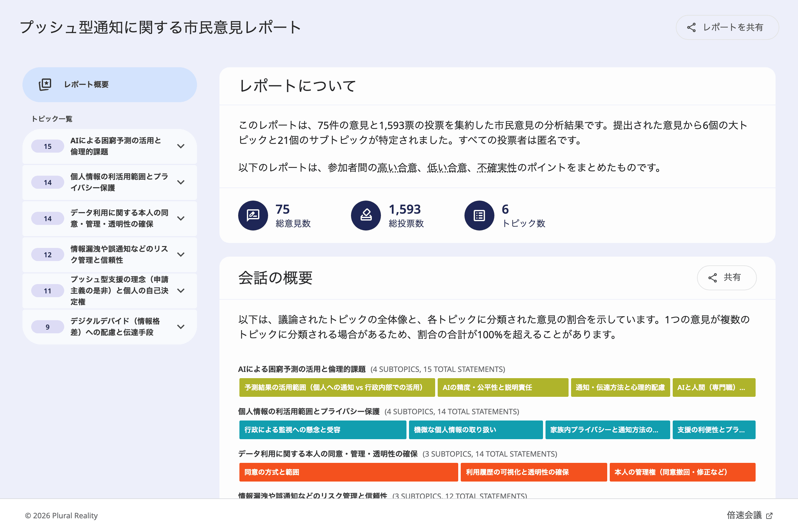Click the 支援の利便性とプラ… teal bar
798x532 pixels.
pos(714,430)
